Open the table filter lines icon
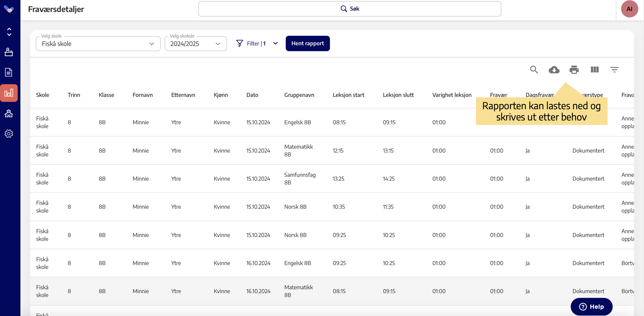This screenshot has width=644, height=316. [x=614, y=70]
